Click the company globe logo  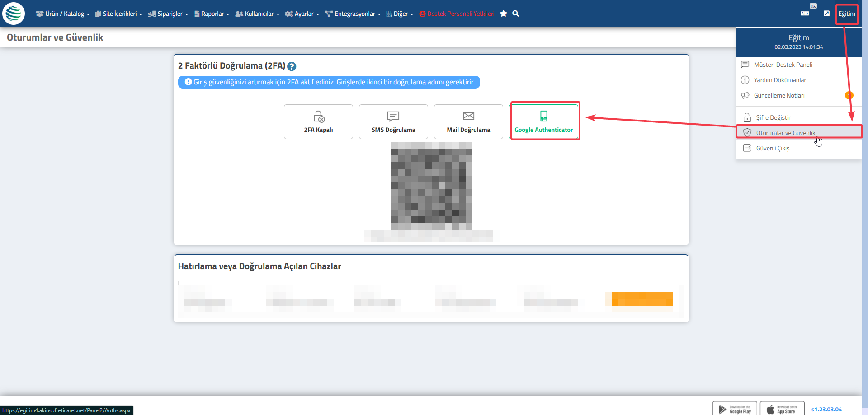click(x=14, y=14)
